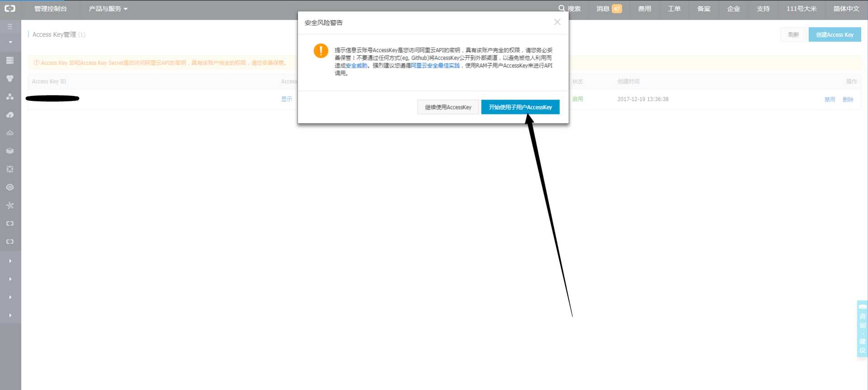
Task: Expand the last collapsed sidebar group arrow
Action: [10, 315]
